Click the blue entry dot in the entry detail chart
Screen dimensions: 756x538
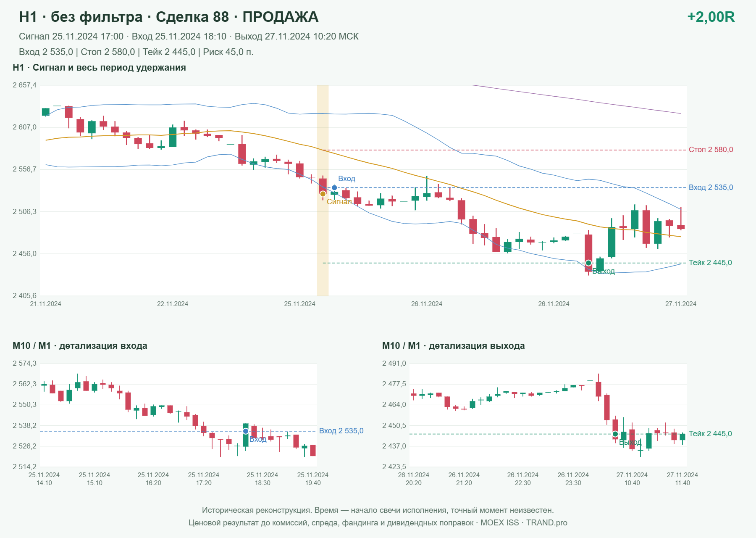tap(246, 431)
